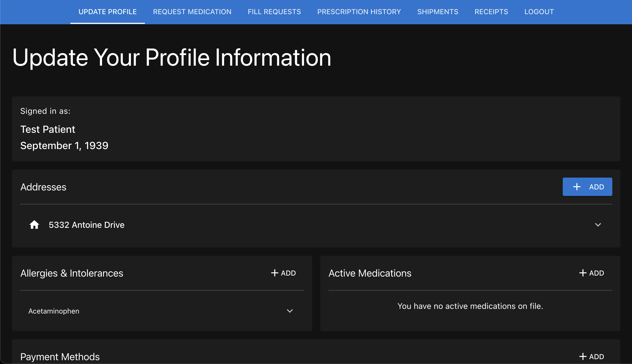Click the Update Your Profile Information title
632x364 pixels.
click(172, 58)
